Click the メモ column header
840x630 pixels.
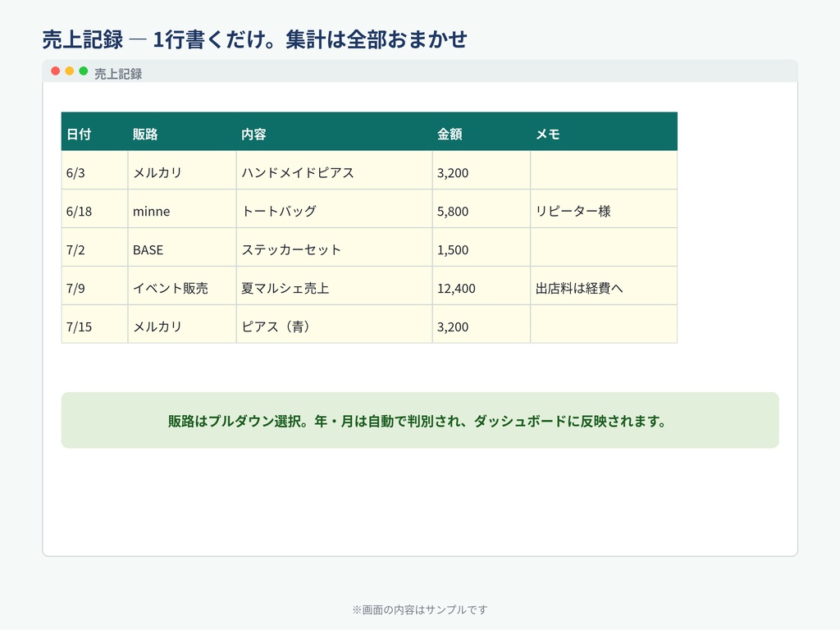pos(604,132)
